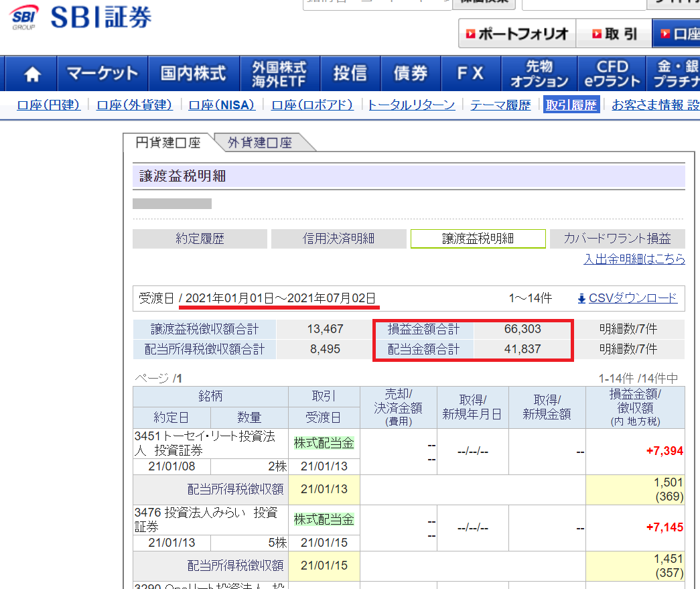Open the 投信 menu
This screenshot has width=700, height=589.
[350, 74]
